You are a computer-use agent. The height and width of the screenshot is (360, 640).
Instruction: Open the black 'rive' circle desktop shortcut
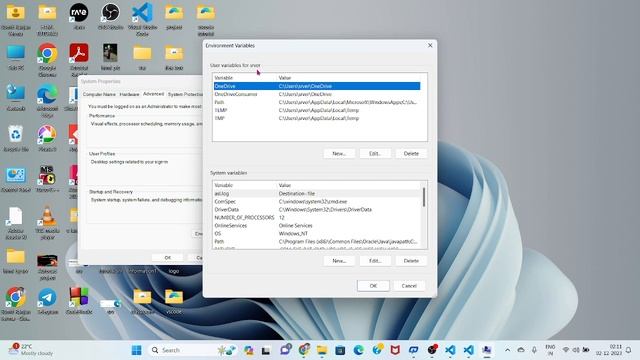(79, 16)
